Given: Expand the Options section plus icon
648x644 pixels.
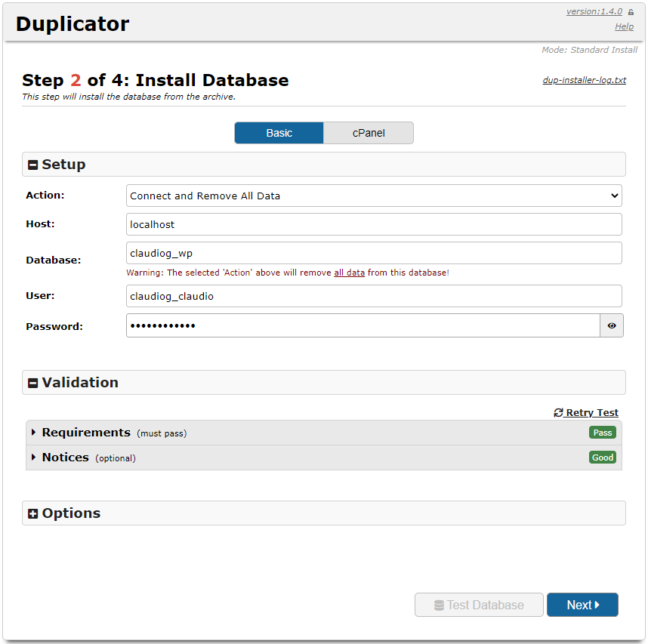Looking at the screenshot, I should click(33, 513).
